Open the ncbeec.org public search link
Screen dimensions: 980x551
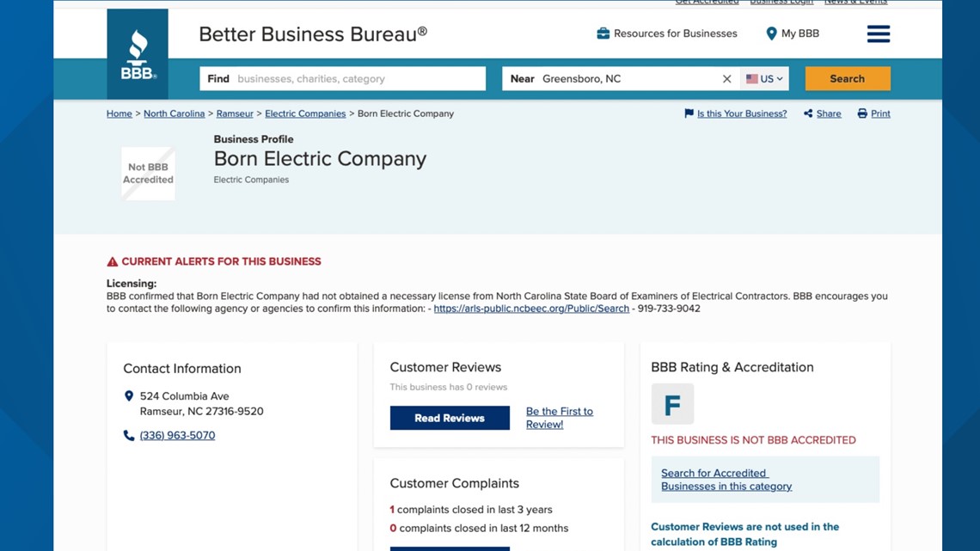531,309
